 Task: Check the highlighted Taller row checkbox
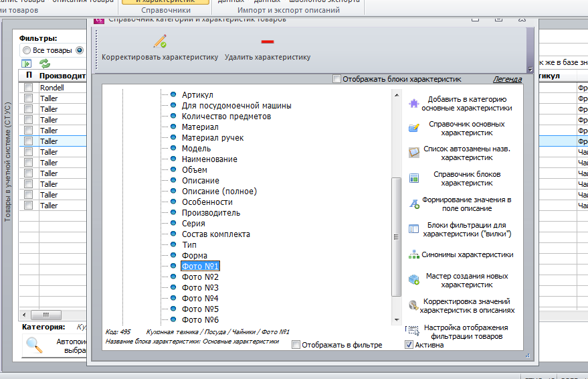tap(28, 141)
